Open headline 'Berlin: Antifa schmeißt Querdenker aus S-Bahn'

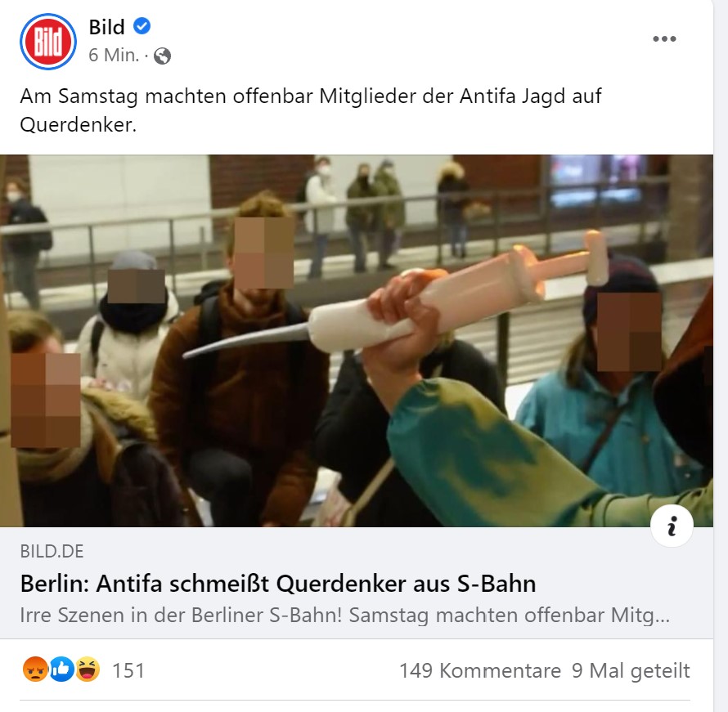278,584
